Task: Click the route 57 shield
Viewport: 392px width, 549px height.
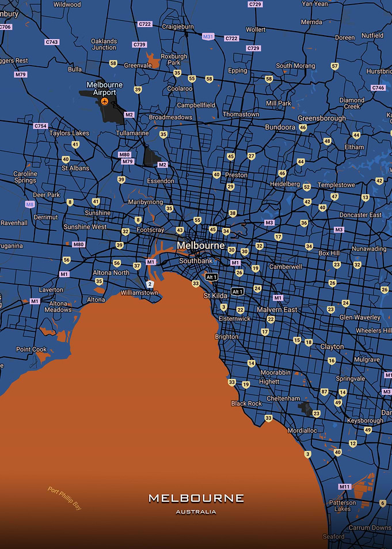Action: click(335, 66)
